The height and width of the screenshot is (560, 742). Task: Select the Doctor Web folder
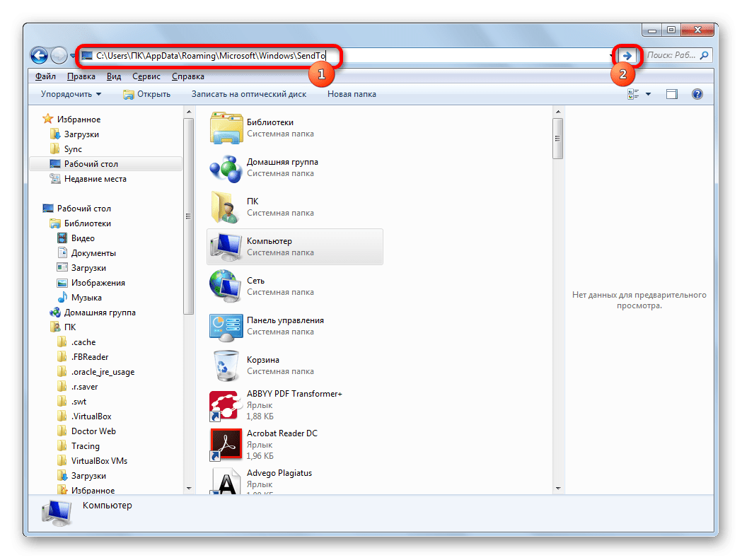tap(86, 431)
